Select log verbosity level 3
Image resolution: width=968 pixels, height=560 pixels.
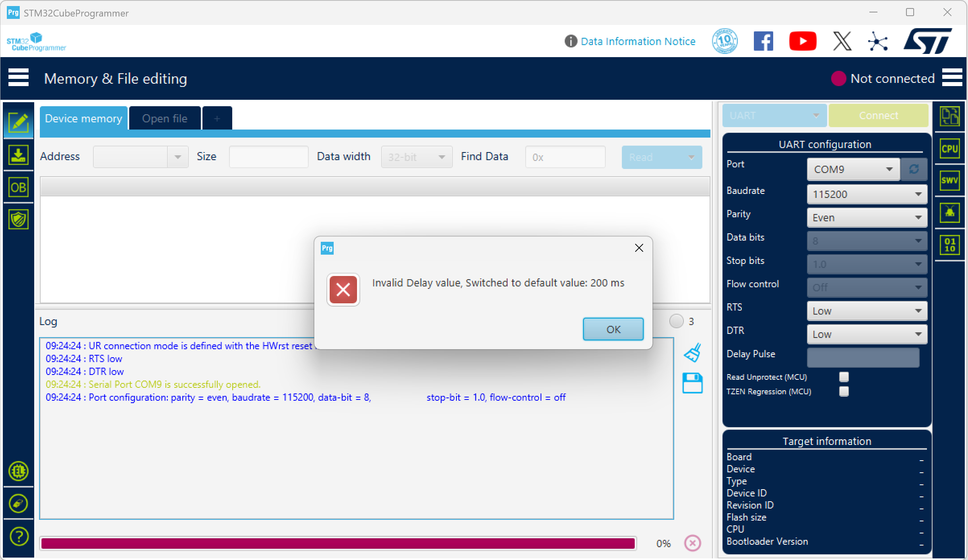tap(677, 321)
